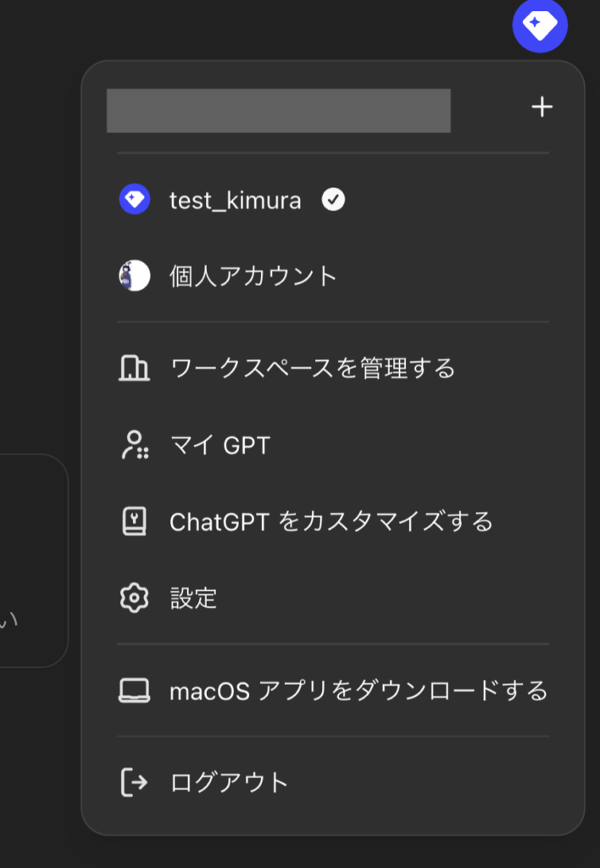The height and width of the screenshot is (868, 600).
Task: Select the workspace management building icon
Action: point(134,369)
